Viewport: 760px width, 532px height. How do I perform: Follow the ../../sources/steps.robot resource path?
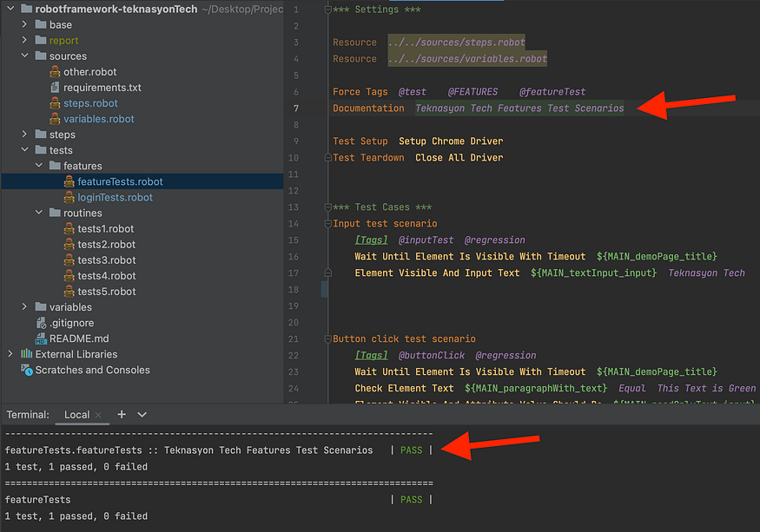pyautogui.click(x=456, y=43)
